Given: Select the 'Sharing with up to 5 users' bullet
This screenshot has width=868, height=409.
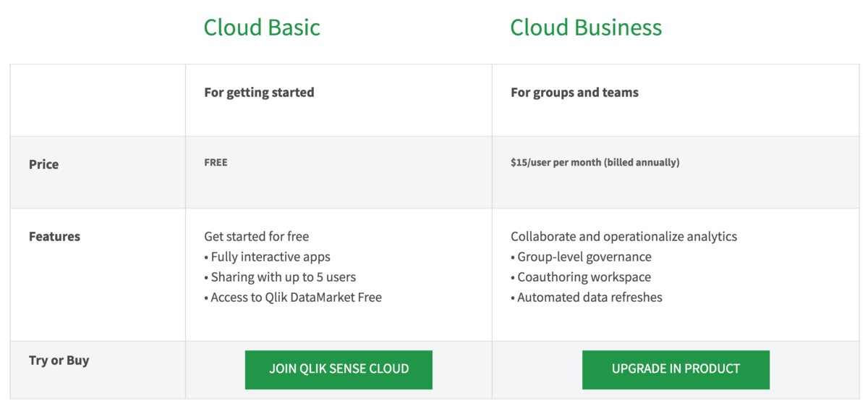Looking at the screenshot, I should coord(283,277).
